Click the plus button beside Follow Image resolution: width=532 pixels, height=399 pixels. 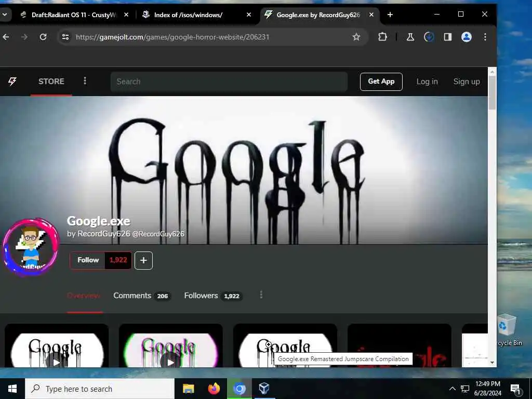pyautogui.click(x=143, y=260)
